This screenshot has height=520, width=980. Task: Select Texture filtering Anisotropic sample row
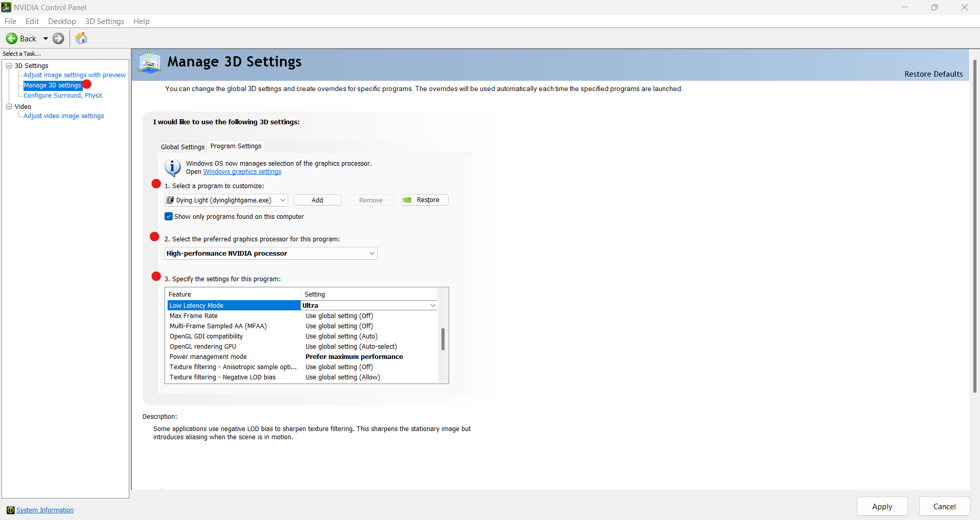click(x=302, y=367)
